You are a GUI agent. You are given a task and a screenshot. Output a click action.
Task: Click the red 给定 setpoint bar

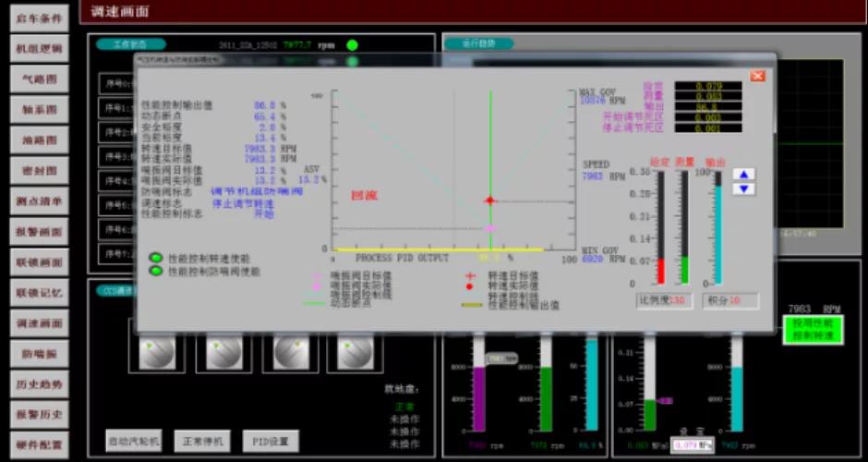point(660,271)
